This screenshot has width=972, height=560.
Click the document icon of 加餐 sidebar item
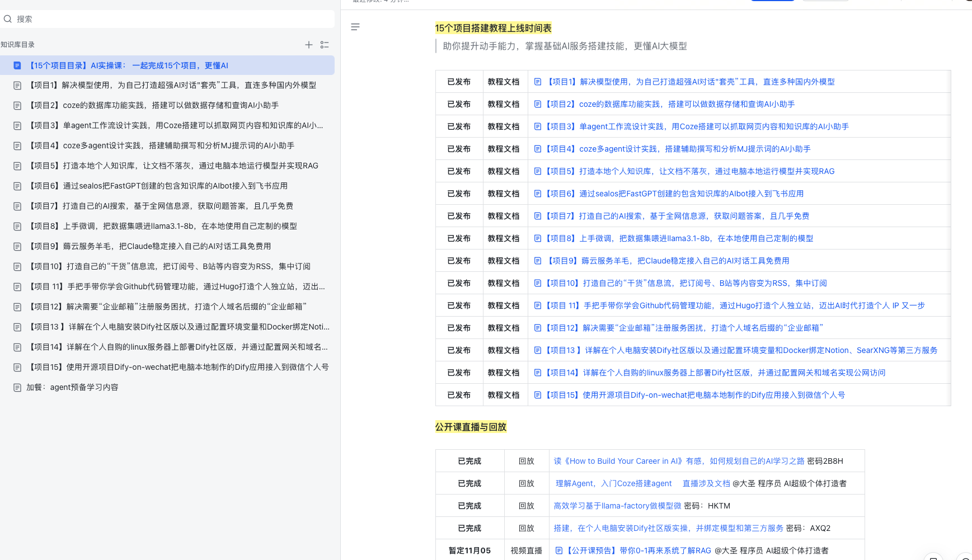17,388
